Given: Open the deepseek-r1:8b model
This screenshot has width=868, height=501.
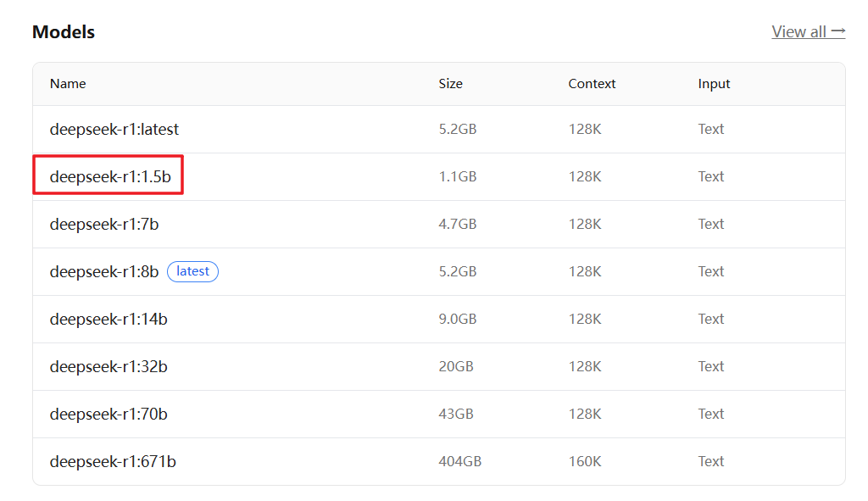Looking at the screenshot, I should 104,272.
